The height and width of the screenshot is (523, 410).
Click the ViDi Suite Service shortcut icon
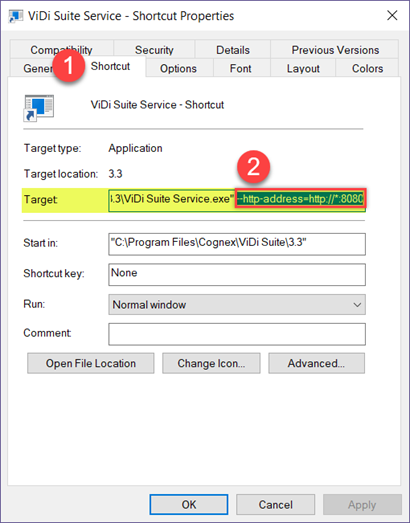pos(39,108)
